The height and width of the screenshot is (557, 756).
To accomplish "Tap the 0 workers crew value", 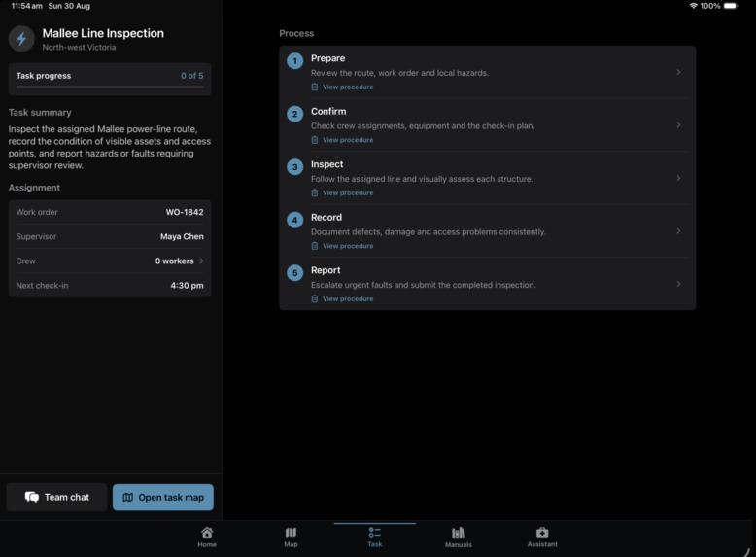I will pyautogui.click(x=174, y=261).
